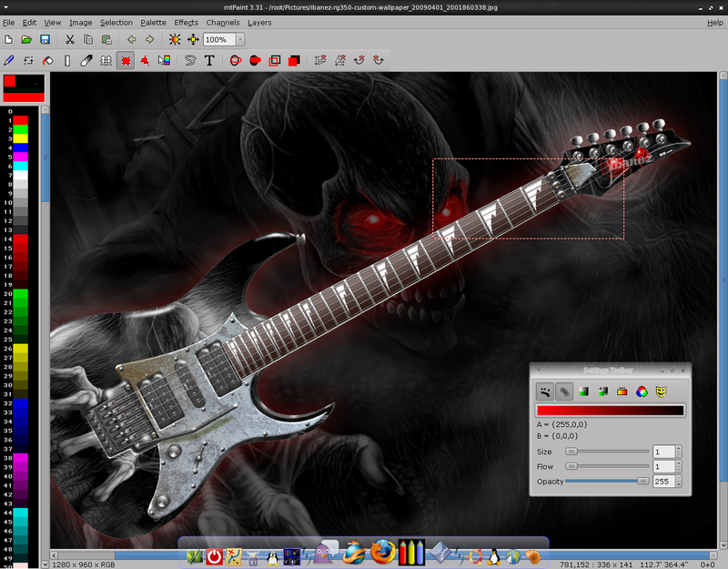
Task: Cut the selection with scissors icon
Action: [70, 39]
